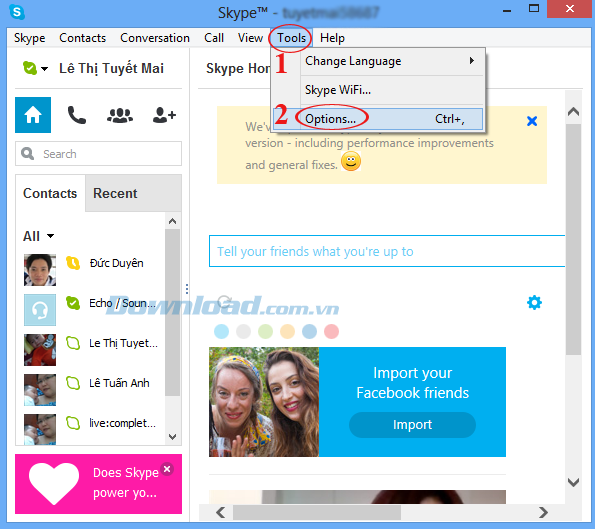Image resolution: width=595 pixels, height=529 pixels.
Task: Click Echo / Sound online status icon
Action: click(73, 303)
